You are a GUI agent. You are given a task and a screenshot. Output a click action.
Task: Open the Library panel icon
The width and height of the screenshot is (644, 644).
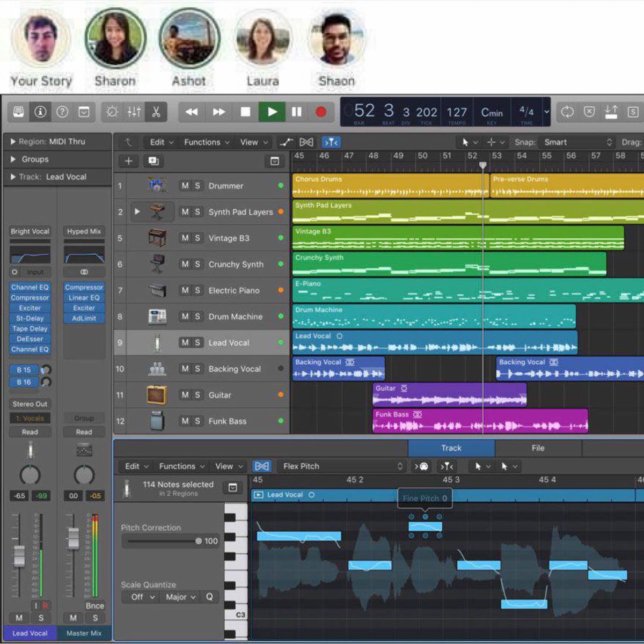click(18, 112)
